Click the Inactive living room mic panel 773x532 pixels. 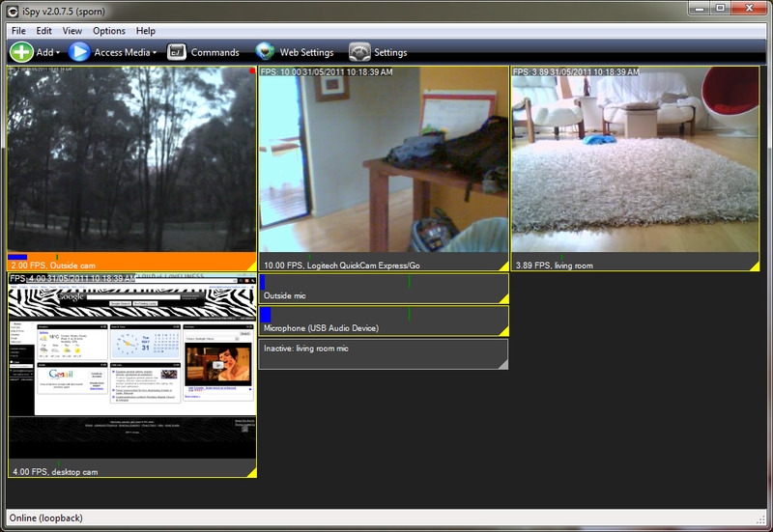(383, 353)
